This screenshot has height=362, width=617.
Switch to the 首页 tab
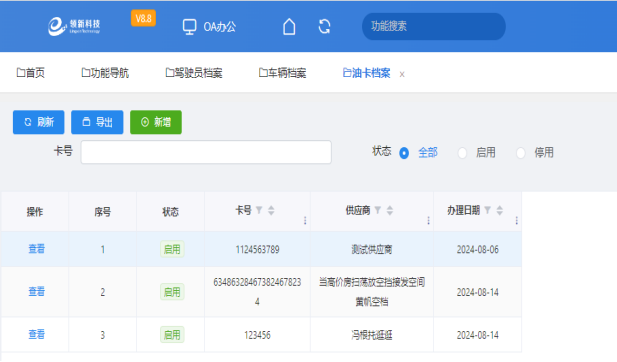click(31, 73)
